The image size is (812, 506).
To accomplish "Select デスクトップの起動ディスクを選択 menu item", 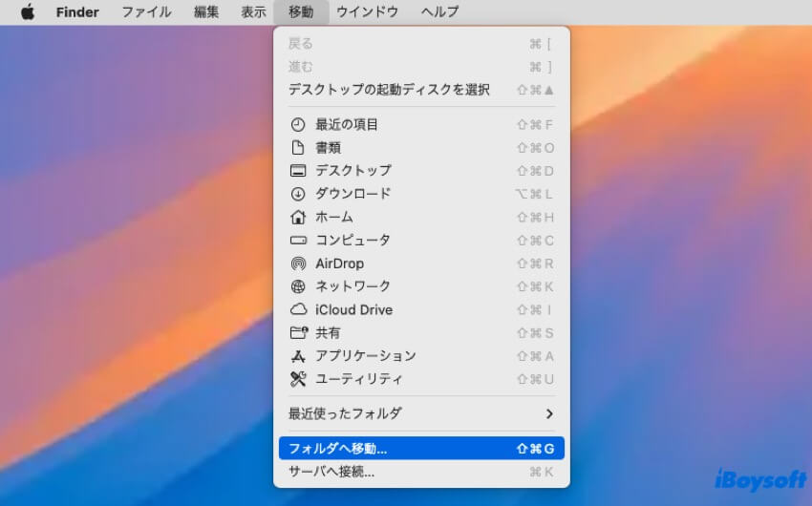I will 421,90.
